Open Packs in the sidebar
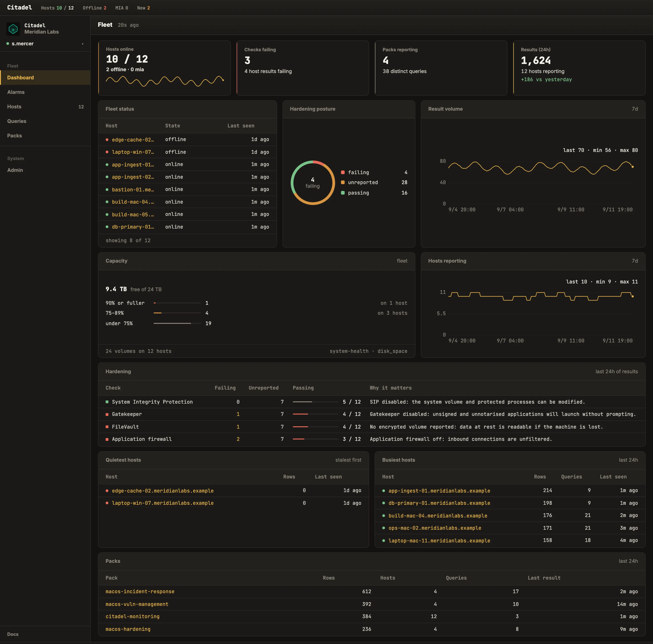Viewport: 653px width, 644px height. click(45, 136)
